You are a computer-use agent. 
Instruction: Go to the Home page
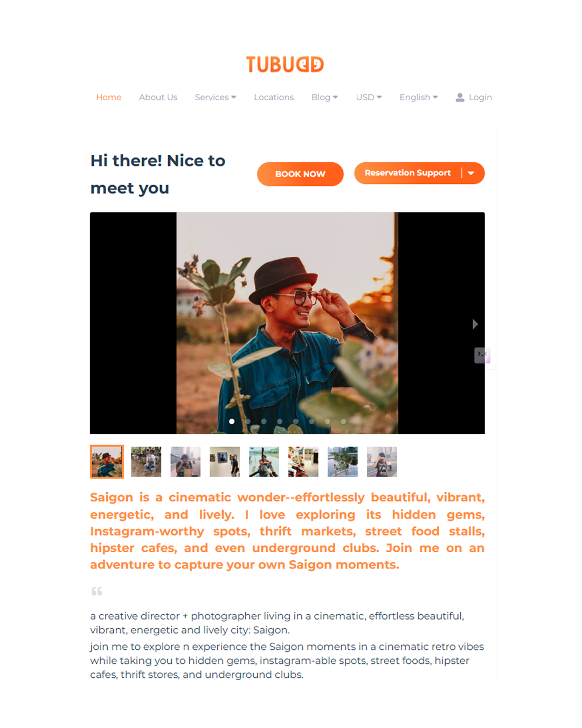pyautogui.click(x=109, y=97)
